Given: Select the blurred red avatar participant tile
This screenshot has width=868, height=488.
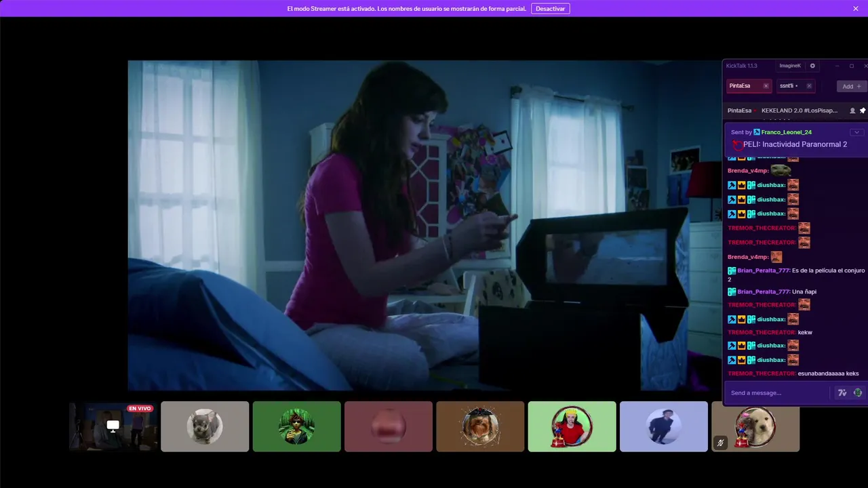Looking at the screenshot, I should point(389,426).
